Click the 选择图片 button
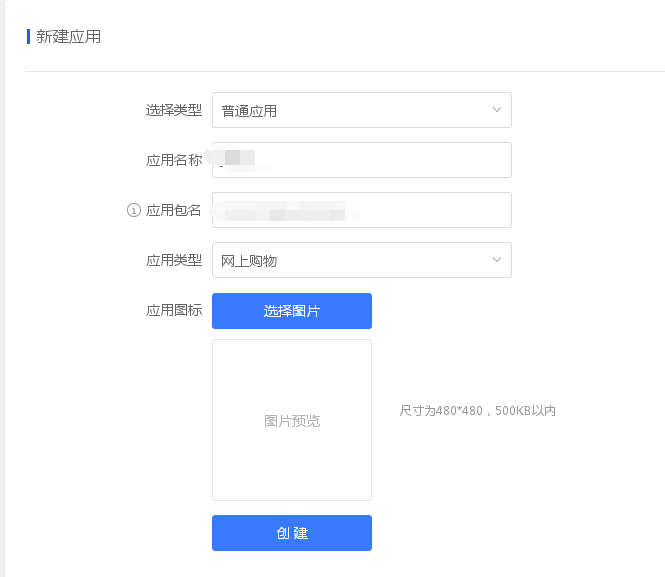Viewport: 665px width, 577px height. 292,311
